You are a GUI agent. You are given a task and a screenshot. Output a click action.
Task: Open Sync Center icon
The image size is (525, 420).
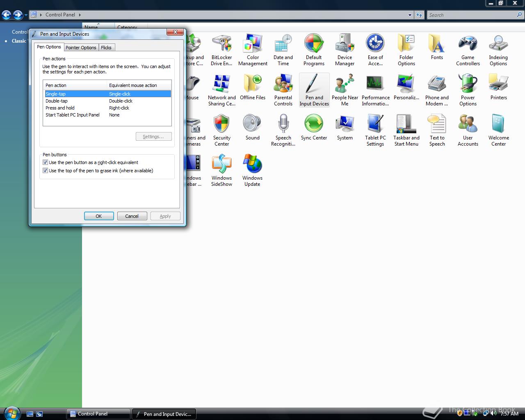[314, 128]
